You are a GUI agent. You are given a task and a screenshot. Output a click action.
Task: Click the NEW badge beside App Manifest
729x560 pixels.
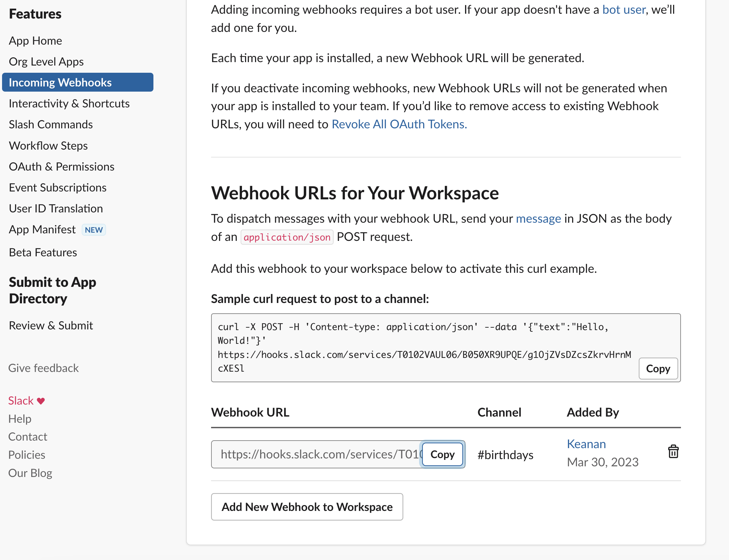(94, 230)
